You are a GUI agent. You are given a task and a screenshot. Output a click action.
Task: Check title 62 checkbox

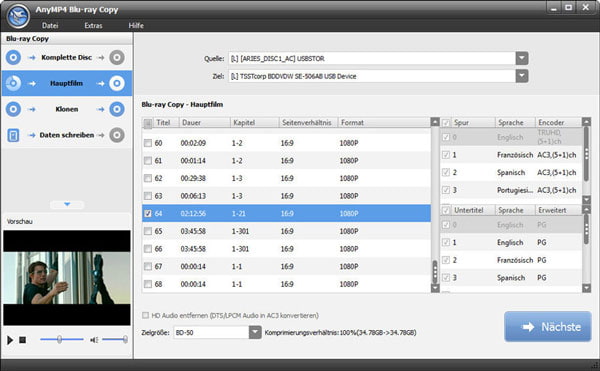[x=148, y=178]
